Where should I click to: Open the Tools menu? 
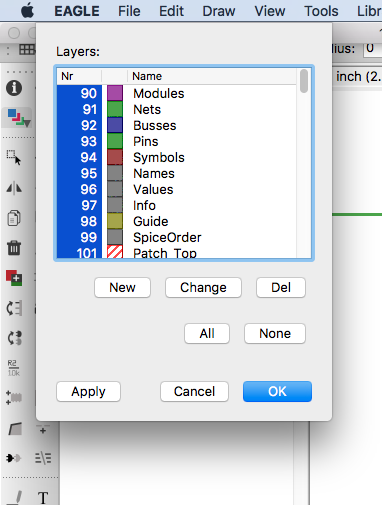(x=321, y=11)
